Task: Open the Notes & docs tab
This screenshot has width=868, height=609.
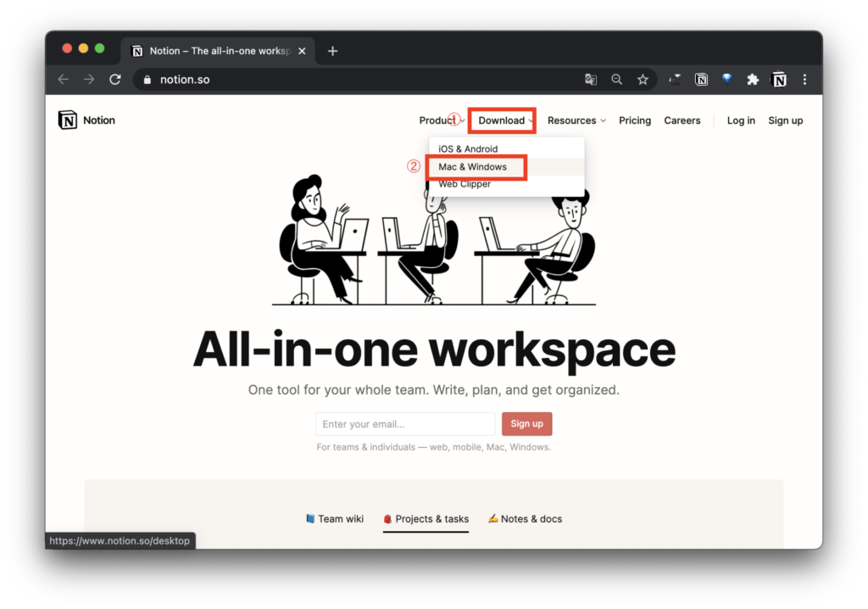Action: click(525, 519)
